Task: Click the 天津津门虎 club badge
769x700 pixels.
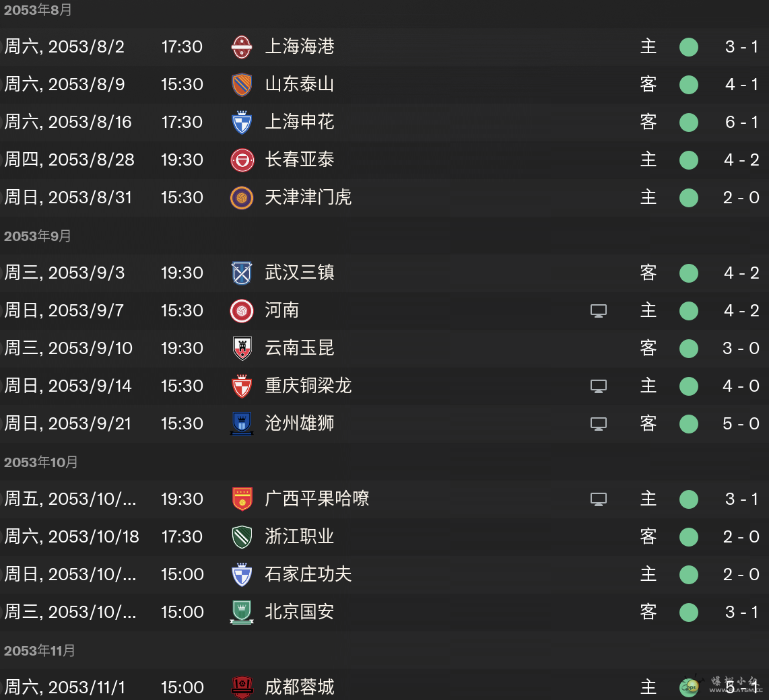Action: [241, 198]
